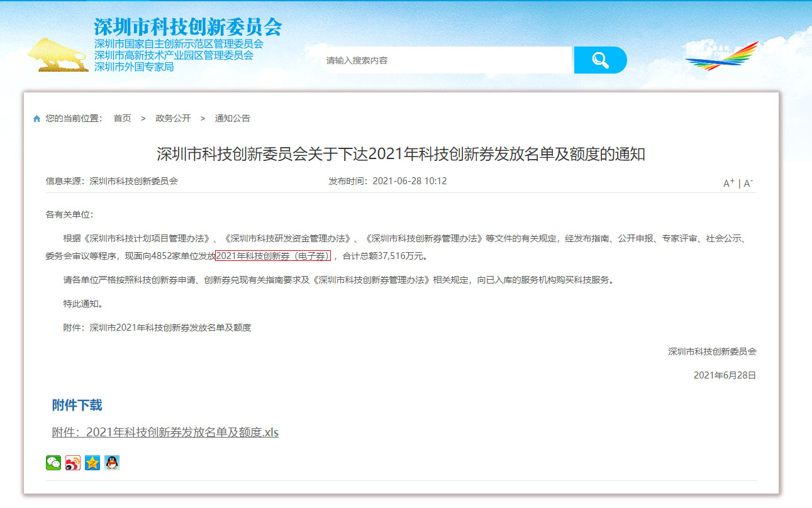Click the golden bull logo
This screenshot has width=812, height=508.
57,54
